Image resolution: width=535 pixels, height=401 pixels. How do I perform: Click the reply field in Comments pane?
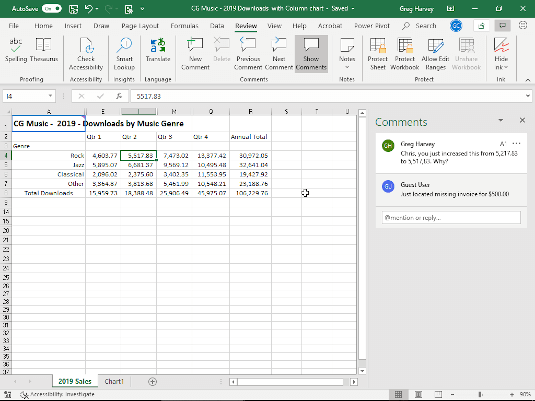tap(451, 217)
